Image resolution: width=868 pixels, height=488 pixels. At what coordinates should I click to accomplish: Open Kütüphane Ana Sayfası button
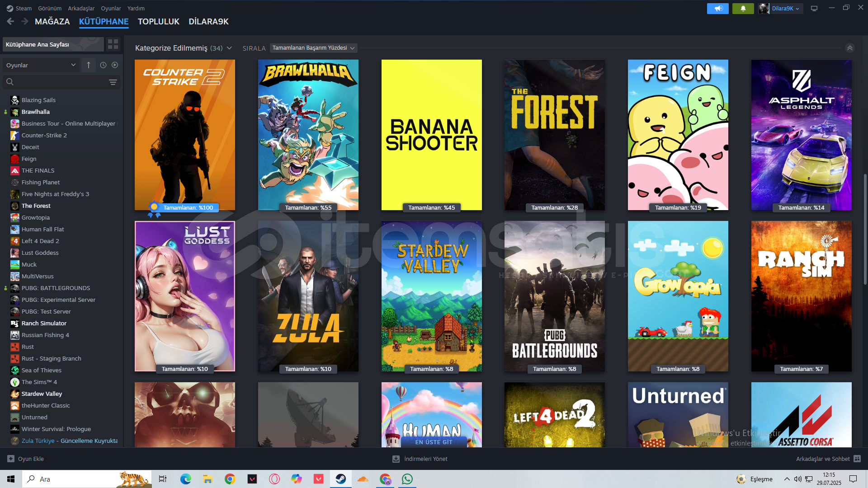pyautogui.click(x=53, y=44)
